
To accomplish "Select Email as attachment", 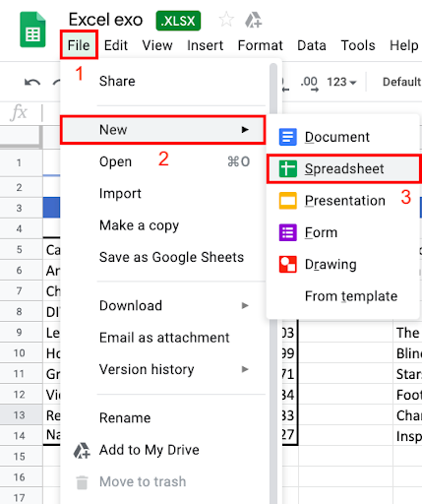I will point(163,338).
